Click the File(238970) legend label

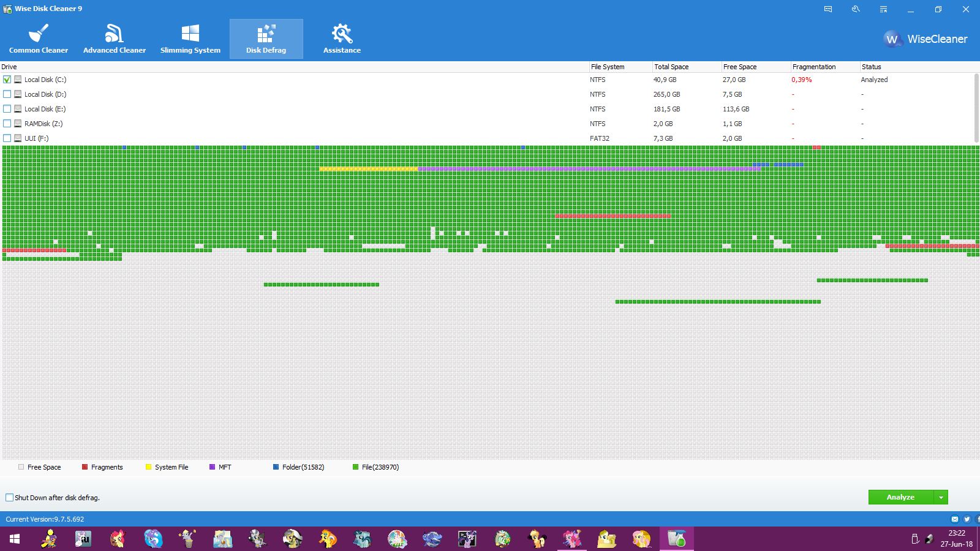coord(380,467)
